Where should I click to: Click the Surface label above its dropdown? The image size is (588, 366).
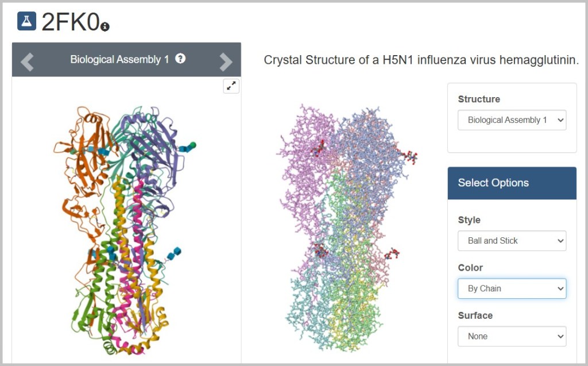(475, 315)
